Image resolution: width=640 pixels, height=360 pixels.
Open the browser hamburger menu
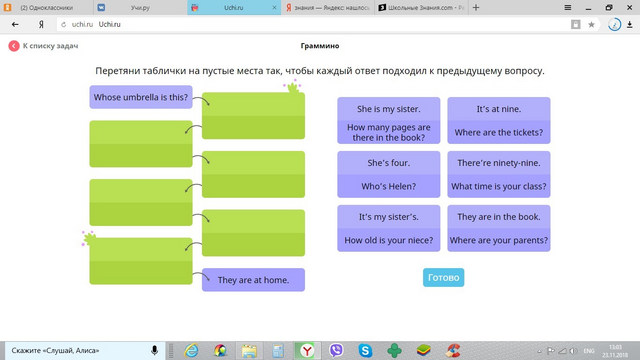coord(568,7)
